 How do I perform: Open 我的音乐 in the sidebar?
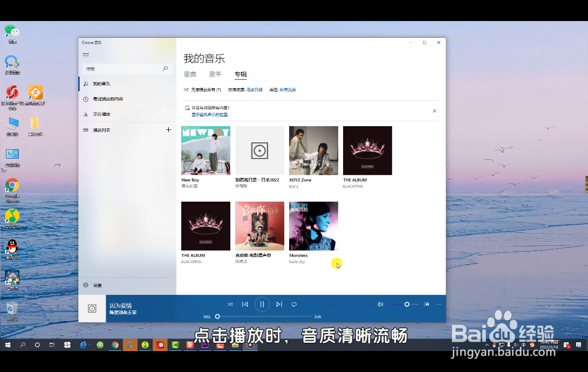[127, 84]
